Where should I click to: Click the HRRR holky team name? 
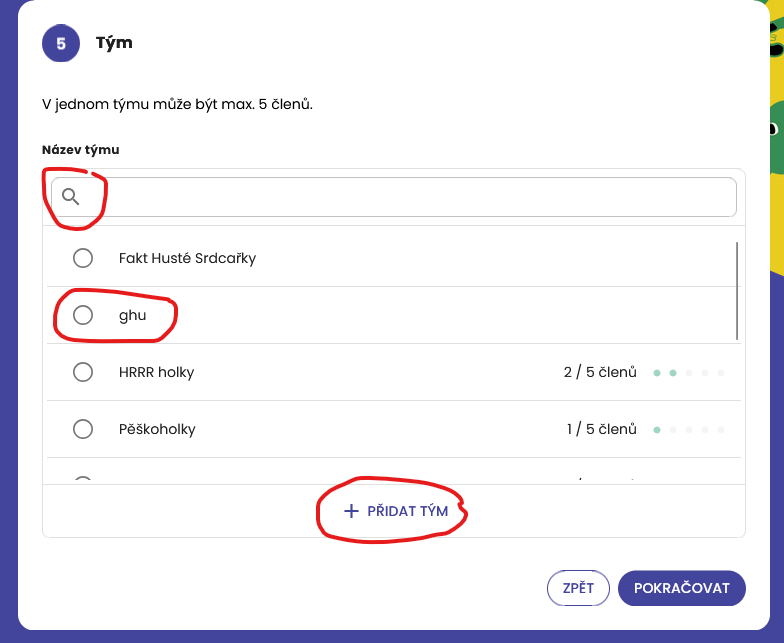point(156,372)
